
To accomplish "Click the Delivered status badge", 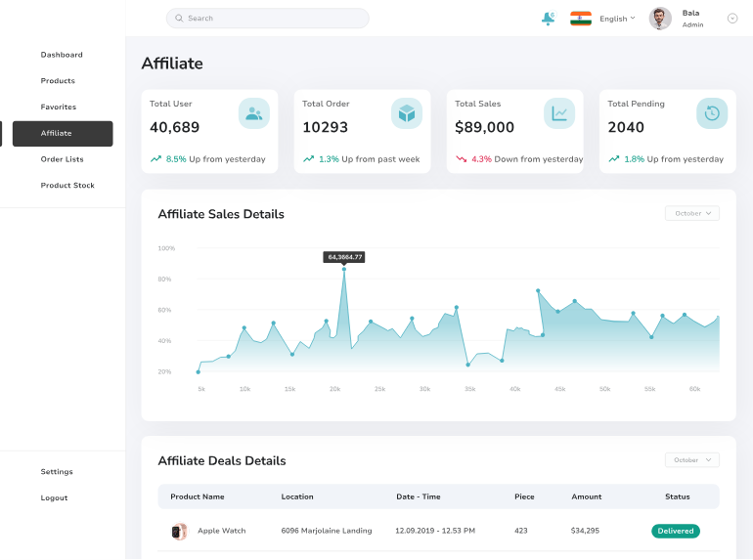I will (x=676, y=531).
